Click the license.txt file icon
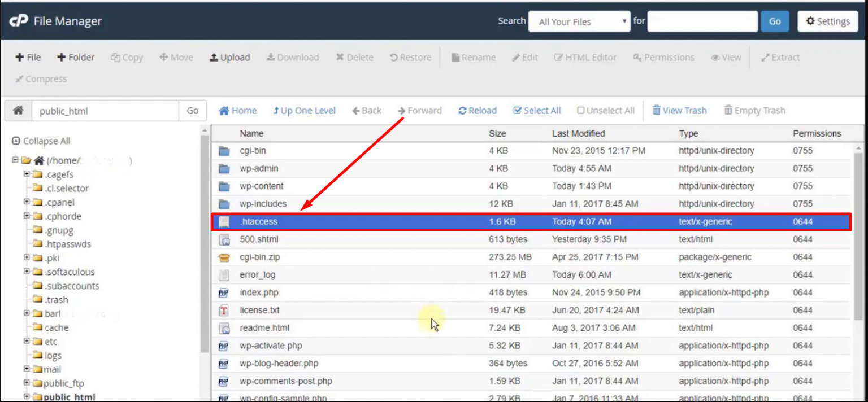 224,311
